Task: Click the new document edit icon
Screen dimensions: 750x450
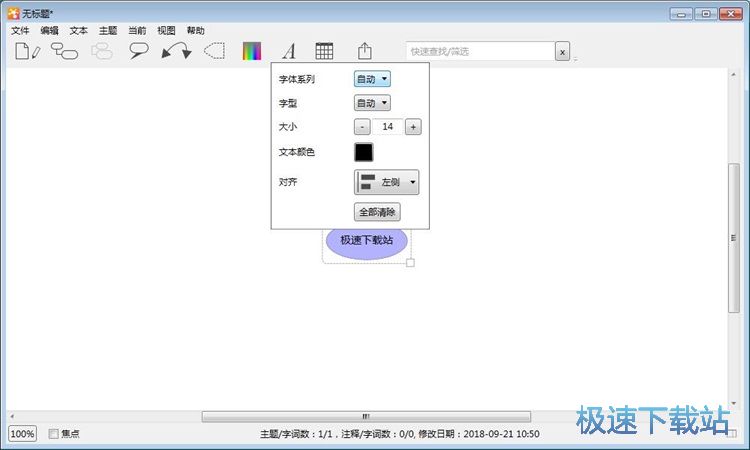Action: pos(28,51)
